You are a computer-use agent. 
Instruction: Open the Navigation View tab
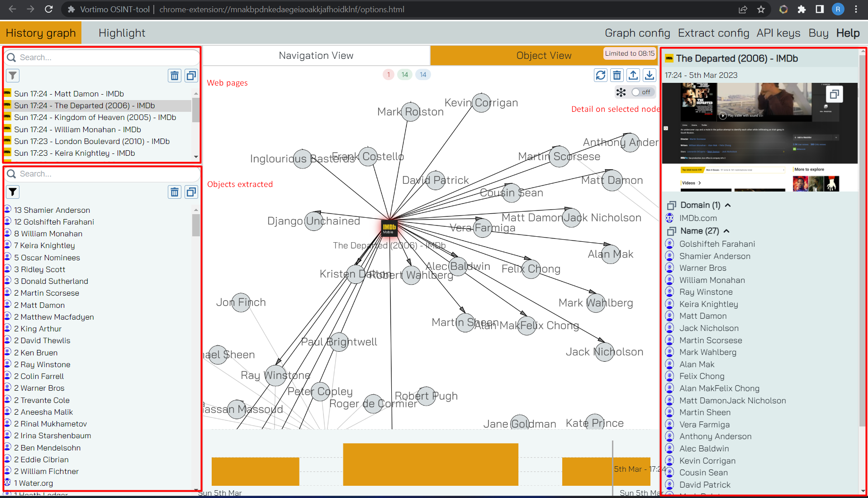coord(316,56)
